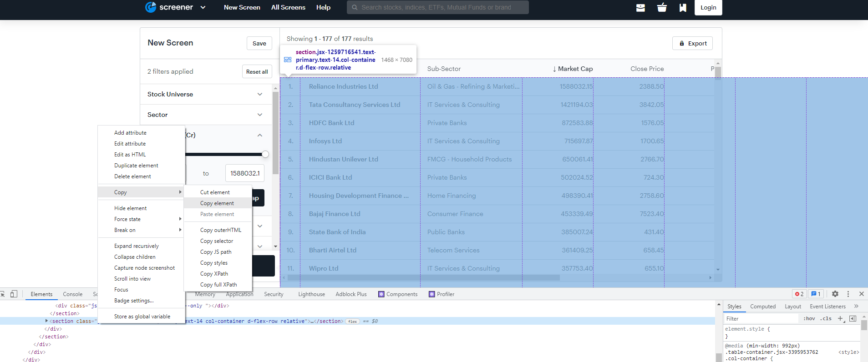
Task: Open the All Screens nav link
Action: pos(288,7)
